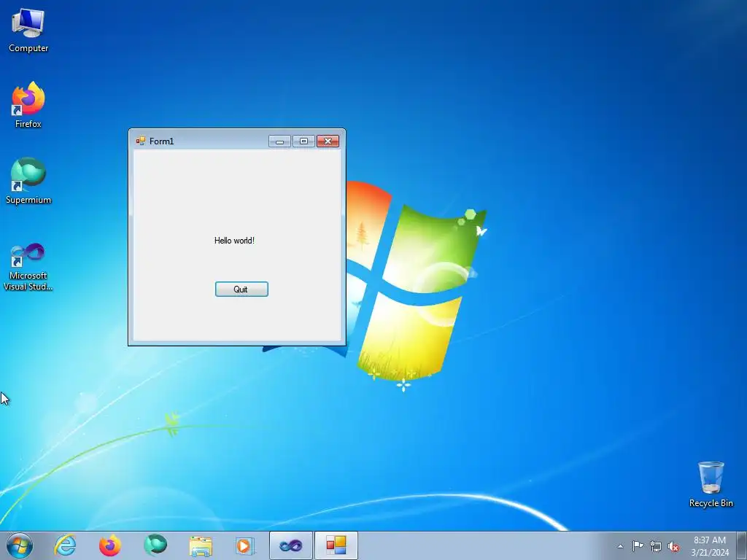Click the Form1 title bar icon
Screen dimensions: 747x560
pos(141,141)
